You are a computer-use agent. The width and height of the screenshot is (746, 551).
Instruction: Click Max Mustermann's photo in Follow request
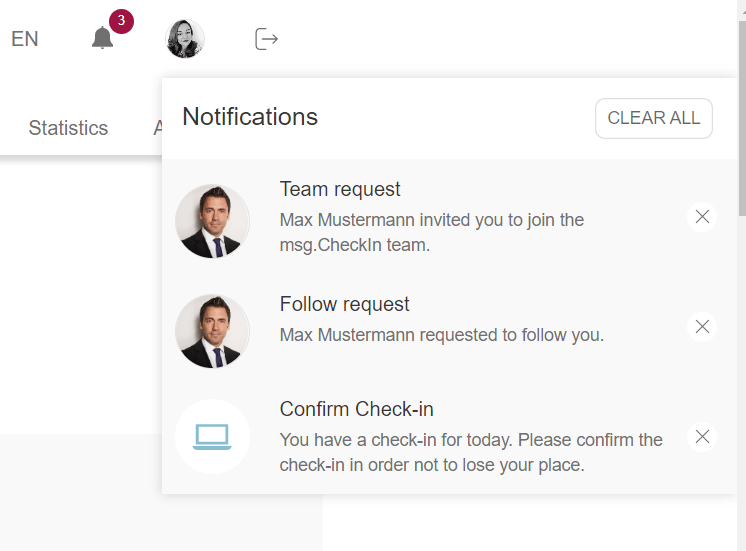[x=212, y=331]
